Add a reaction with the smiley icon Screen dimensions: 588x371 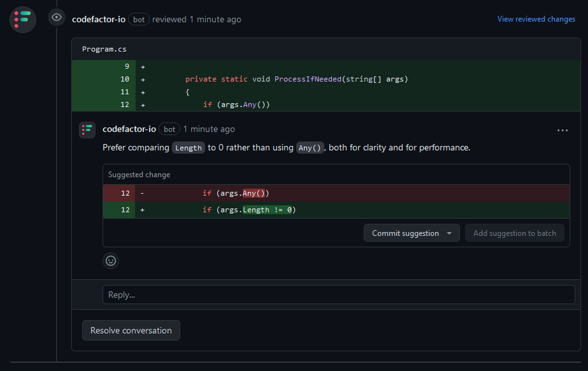click(x=111, y=261)
